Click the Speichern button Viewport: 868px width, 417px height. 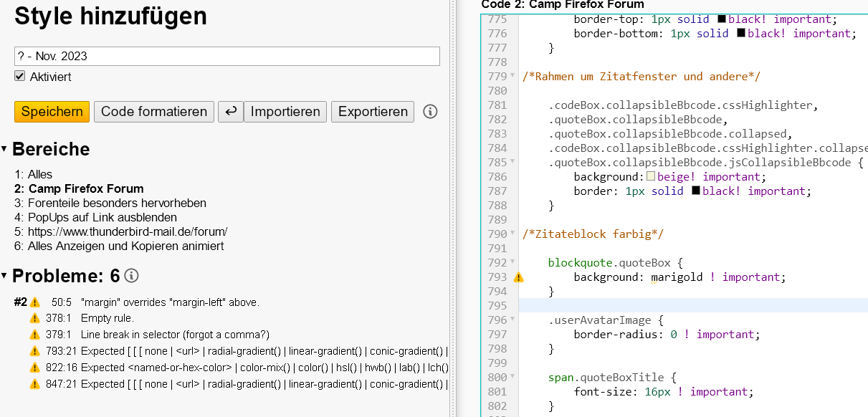[x=52, y=112]
